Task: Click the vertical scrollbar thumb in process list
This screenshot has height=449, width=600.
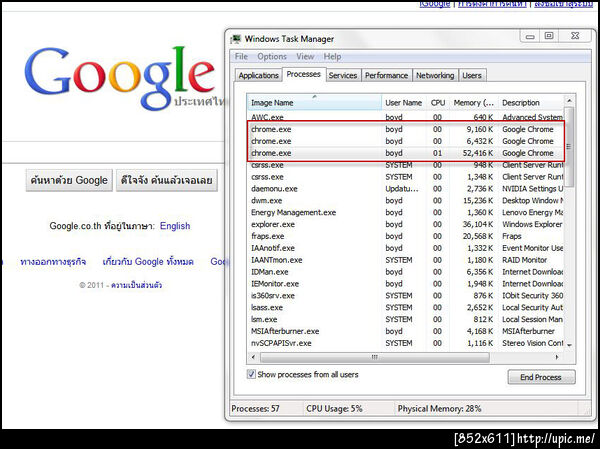Action: [569, 147]
